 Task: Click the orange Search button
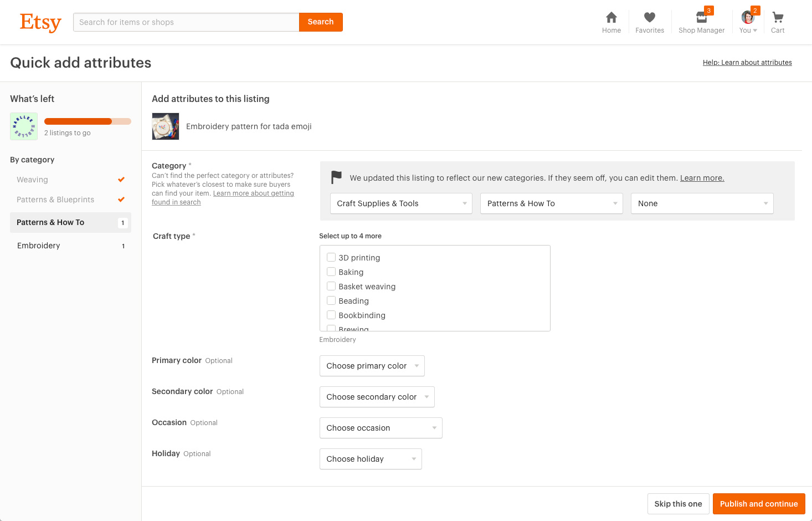tap(321, 22)
